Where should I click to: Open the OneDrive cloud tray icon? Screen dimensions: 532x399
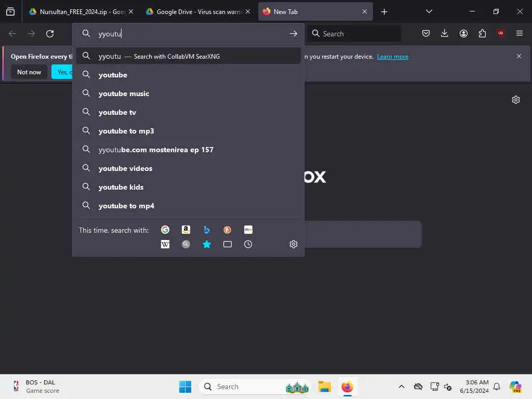pyautogui.click(x=418, y=387)
